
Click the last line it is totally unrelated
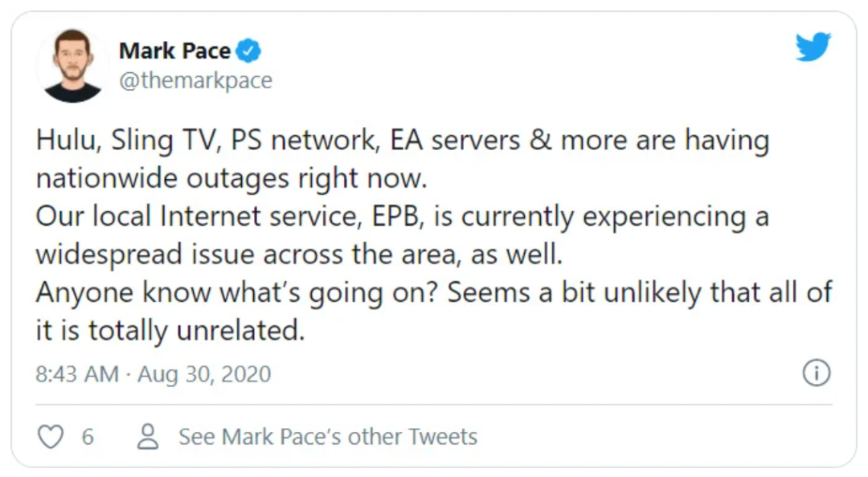[170, 331]
